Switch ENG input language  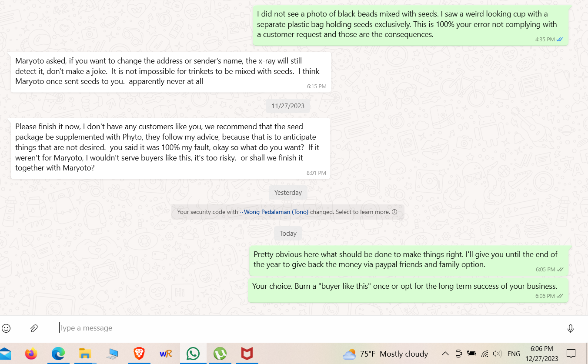tap(514, 354)
